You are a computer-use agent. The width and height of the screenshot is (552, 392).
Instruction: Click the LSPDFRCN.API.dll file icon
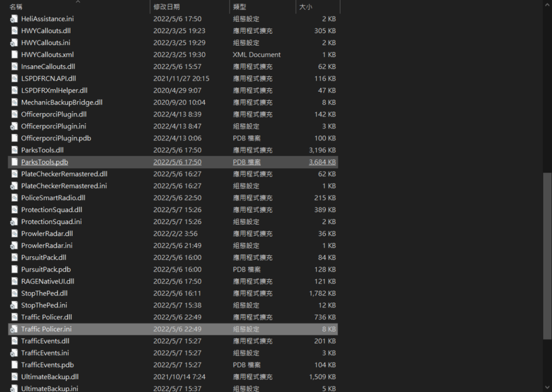pyautogui.click(x=13, y=78)
